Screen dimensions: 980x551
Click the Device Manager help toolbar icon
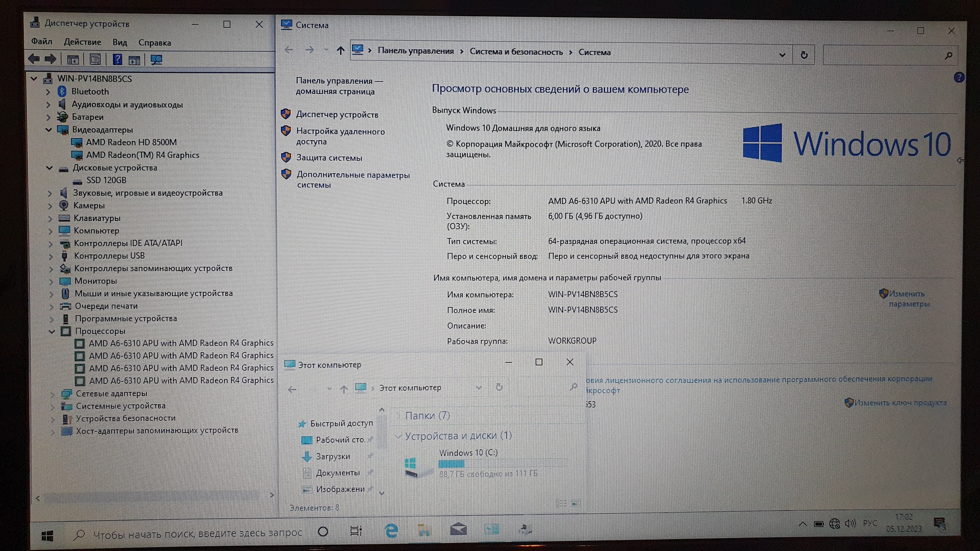(117, 60)
